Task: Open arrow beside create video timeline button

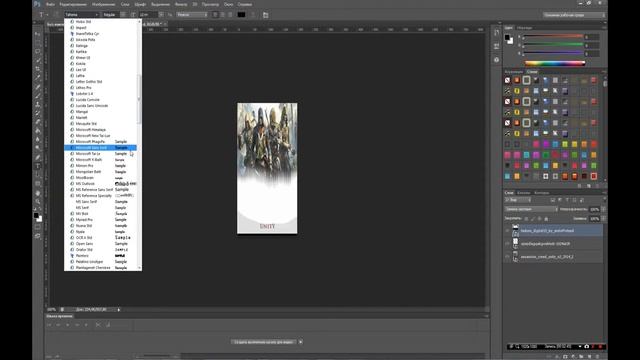Action: pyautogui.click(x=300, y=342)
